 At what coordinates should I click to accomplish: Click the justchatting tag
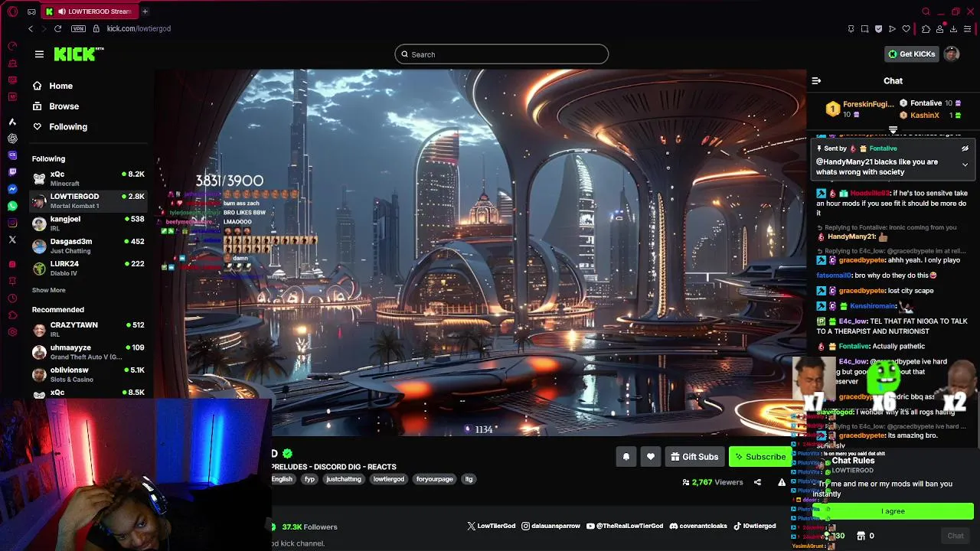[343, 479]
